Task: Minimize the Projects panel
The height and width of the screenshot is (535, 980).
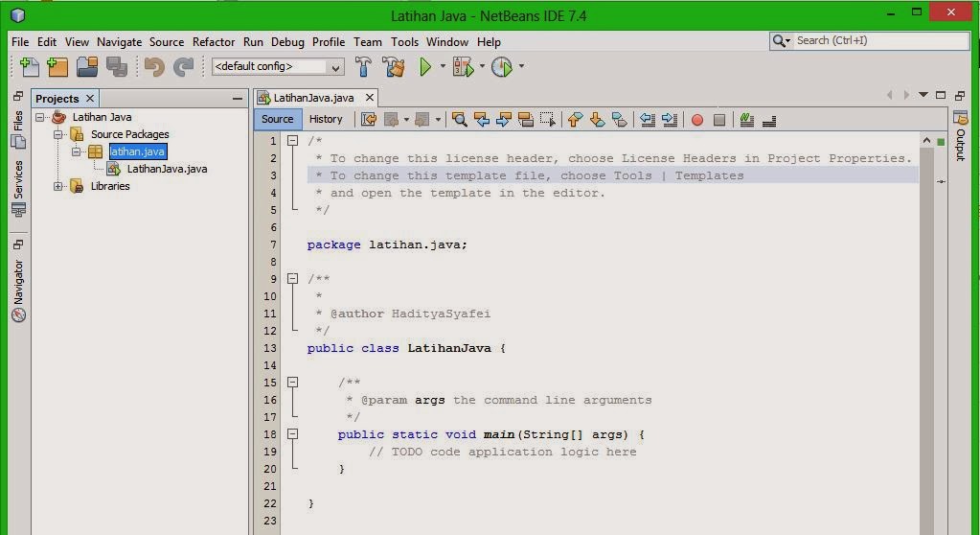Action: click(x=237, y=98)
